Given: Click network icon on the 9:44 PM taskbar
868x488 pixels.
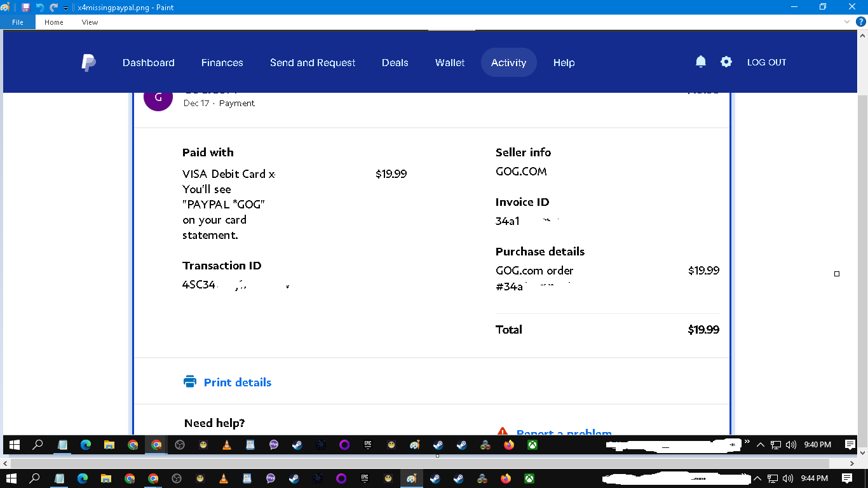Looking at the screenshot, I should coord(773,478).
